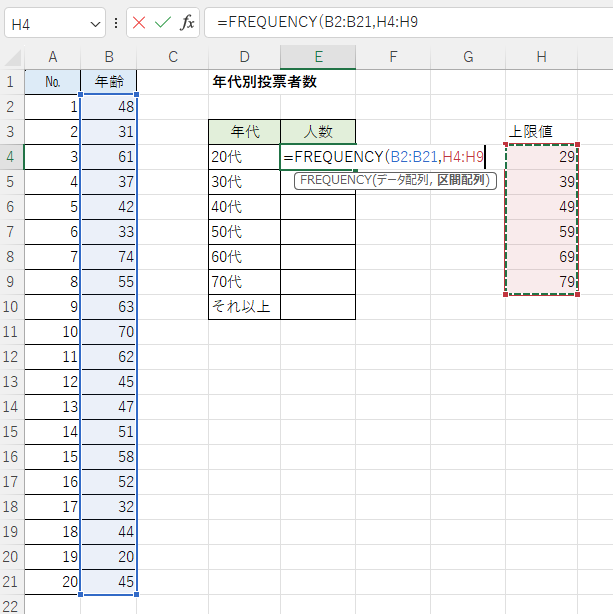The image size is (613, 614).
Task: Select row 1 header
Action: 11,82
